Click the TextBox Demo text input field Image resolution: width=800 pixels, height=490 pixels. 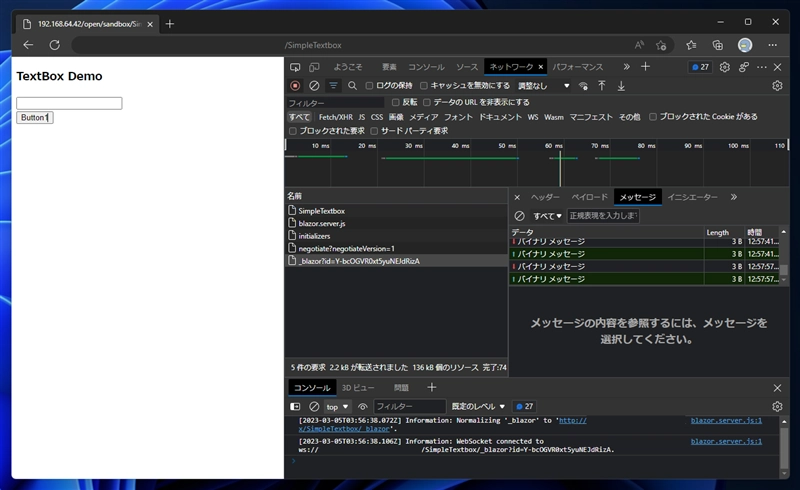tap(69, 103)
